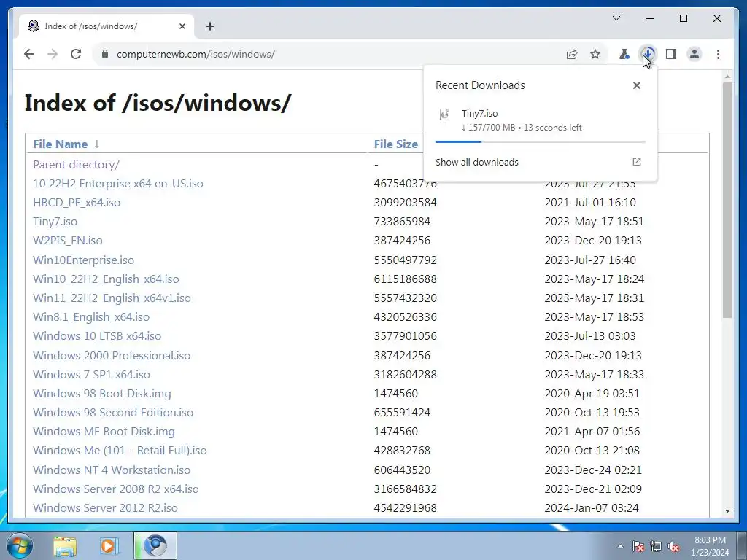Download Windows 2000 Professional.iso
Viewport: 747px width, 560px height.
click(112, 356)
